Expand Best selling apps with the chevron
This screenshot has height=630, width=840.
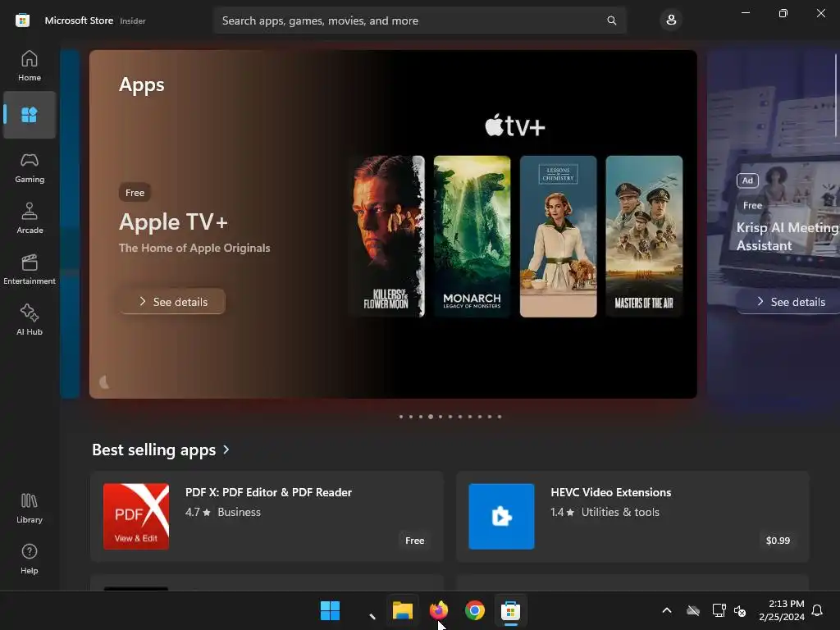pyautogui.click(x=226, y=450)
